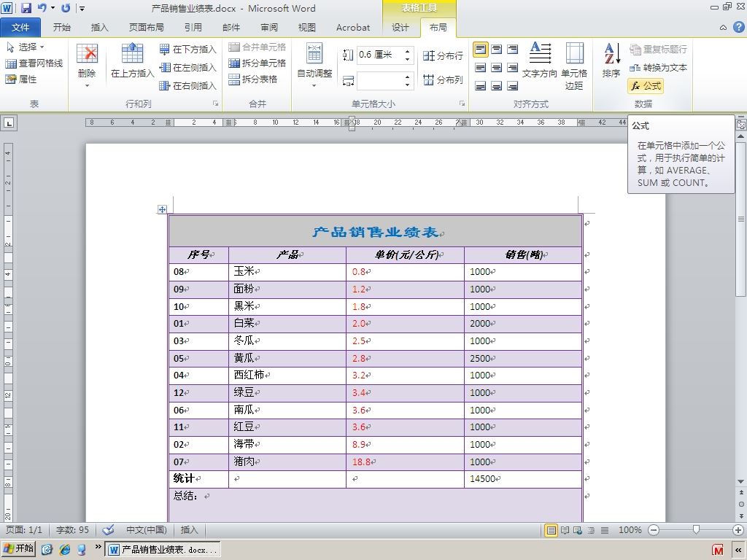Screen dimensions: 747x560
Task: Click 在上方插入 to insert row above
Action: 133,60
